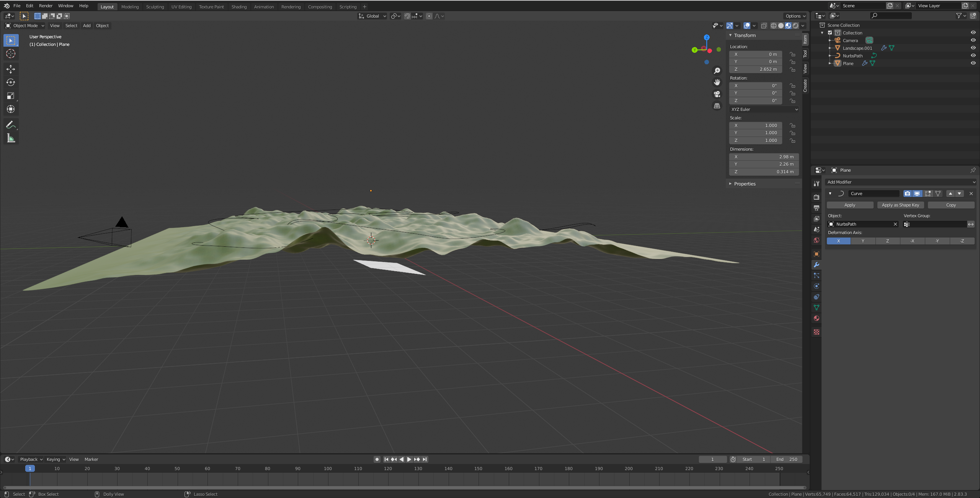Expand the Properties panel section
980x498 pixels.
[745, 184]
